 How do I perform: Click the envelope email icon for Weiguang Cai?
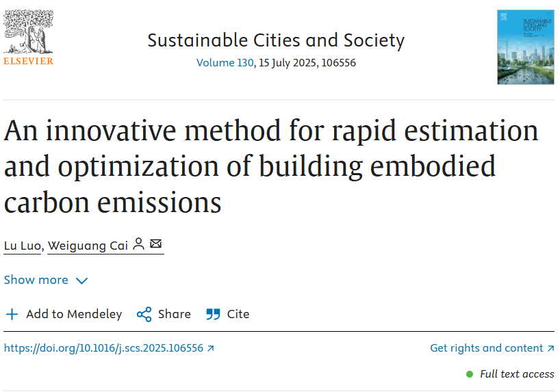[155, 244]
